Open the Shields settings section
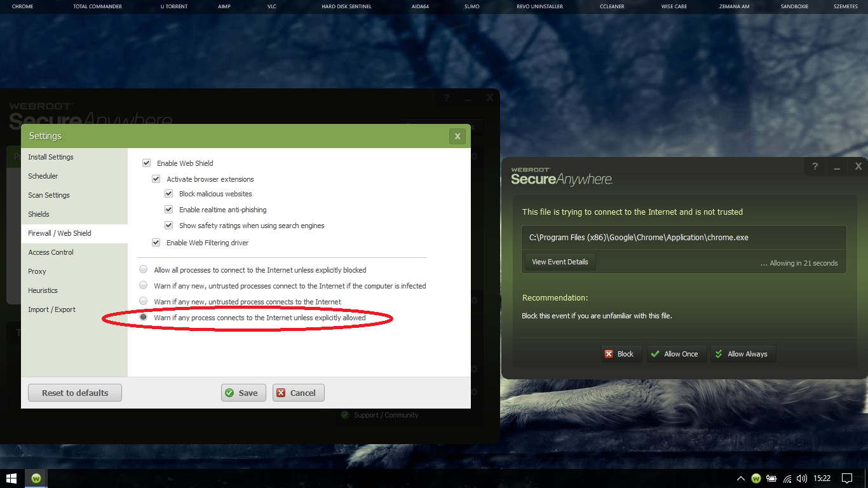 pyautogui.click(x=74, y=214)
